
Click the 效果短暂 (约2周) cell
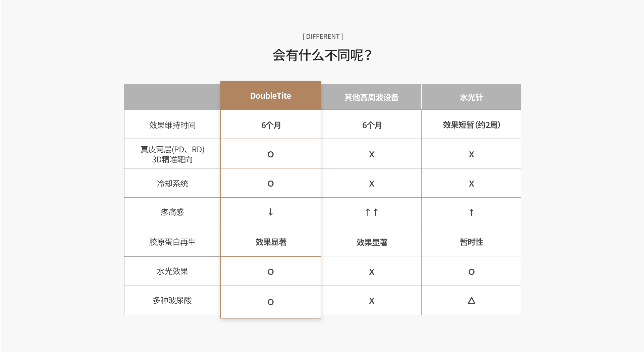point(472,125)
